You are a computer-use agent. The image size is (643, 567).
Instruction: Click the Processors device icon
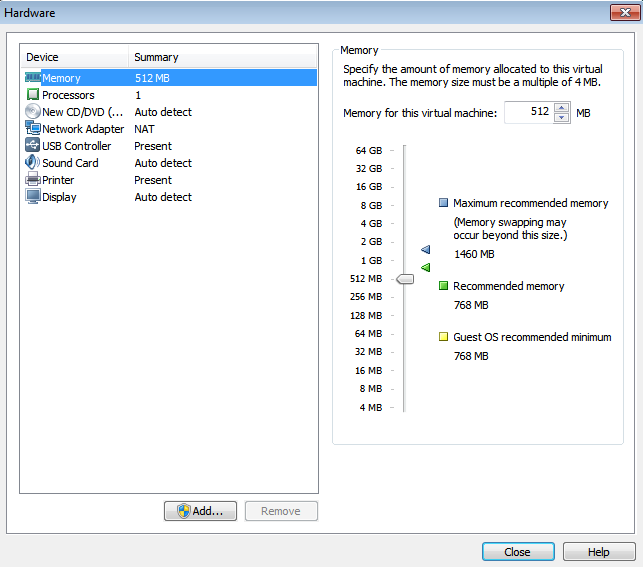coord(33,94)
